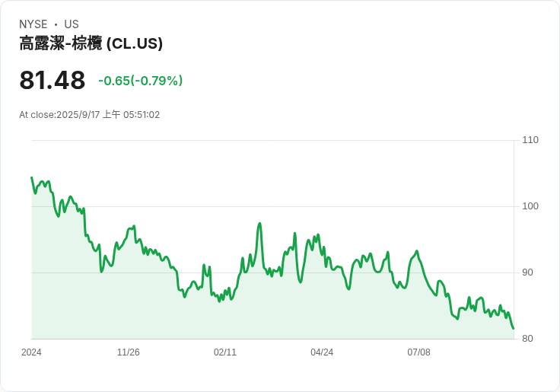
Task: Click the US market label
Action: click(x=72, y=24)
